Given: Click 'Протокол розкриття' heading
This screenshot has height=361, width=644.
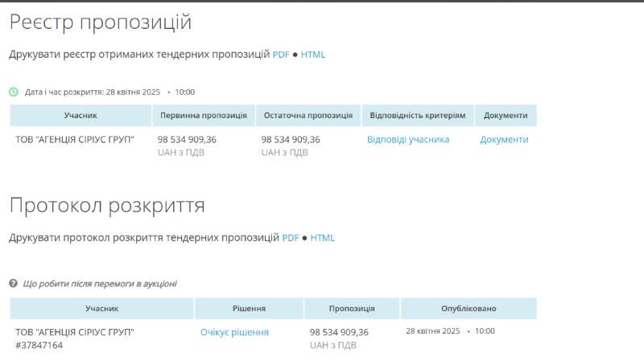Looking at the screenshot, I should tap(107, 205).
